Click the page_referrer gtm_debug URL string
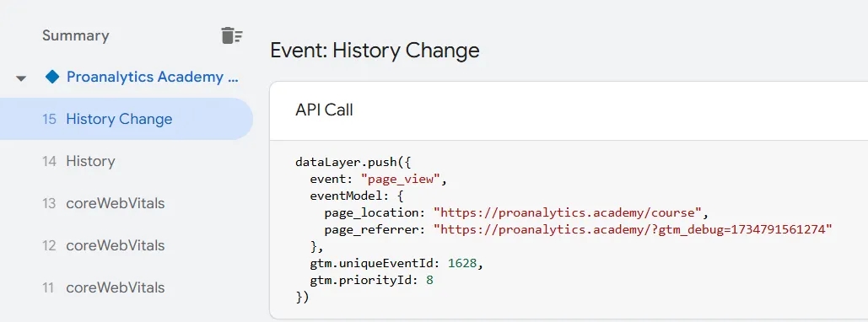 pos(633,229)
